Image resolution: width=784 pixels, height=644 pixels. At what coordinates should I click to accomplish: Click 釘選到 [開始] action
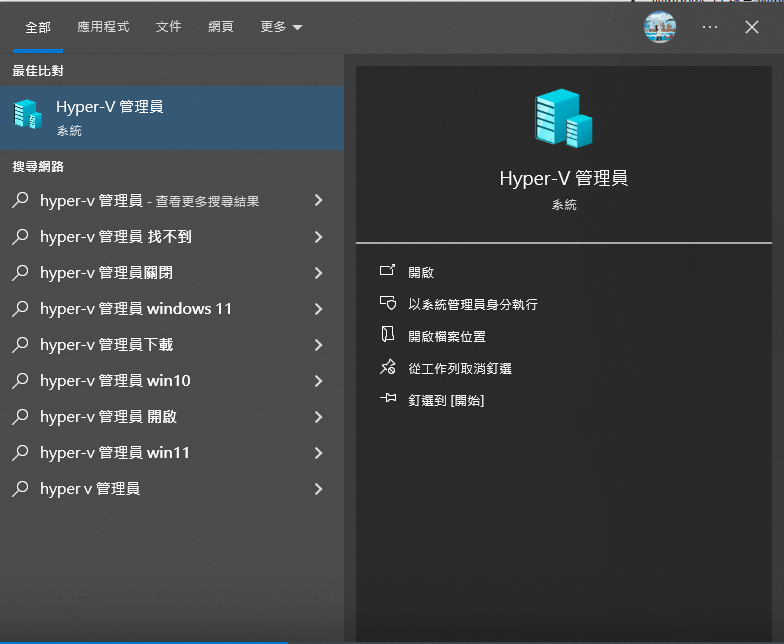coord(446,400)
